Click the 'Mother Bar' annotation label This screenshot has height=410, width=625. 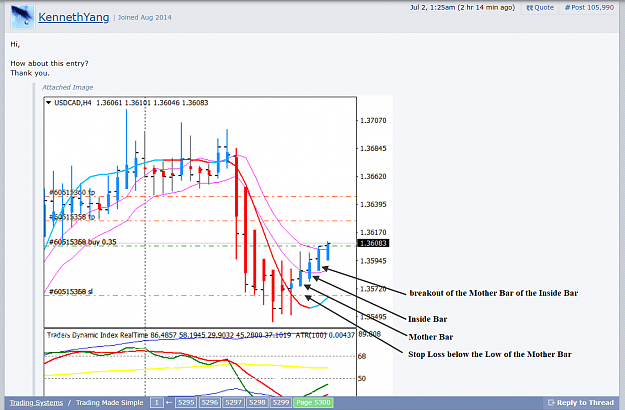(x=431, y=337)
